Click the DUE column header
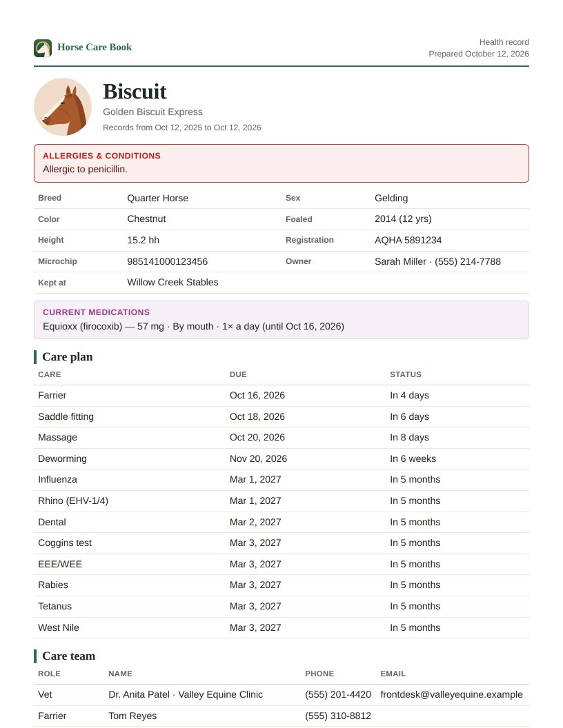The image size is (563, 728). pyautogui.click(x=238, y=374)
